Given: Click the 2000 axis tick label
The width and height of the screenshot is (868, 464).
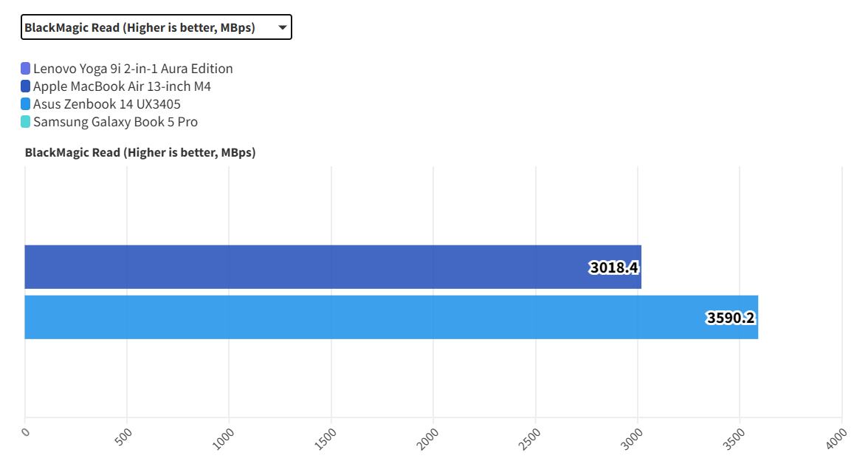Looking at the screenshot, I should pyautogui.click(x=428, y=437).
